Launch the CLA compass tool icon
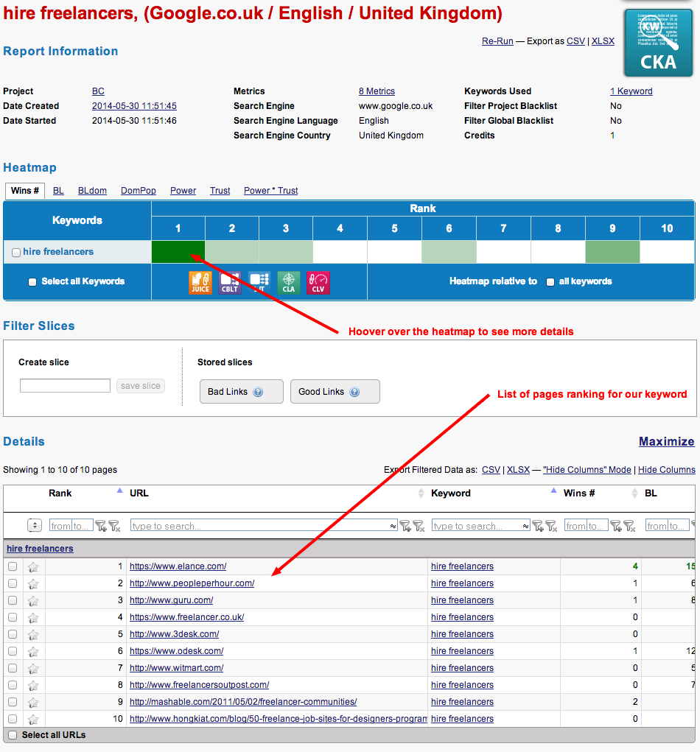Image resolution: width=700 pixels, height=752 pixels. pyautogui.click(x=288, y=283)
